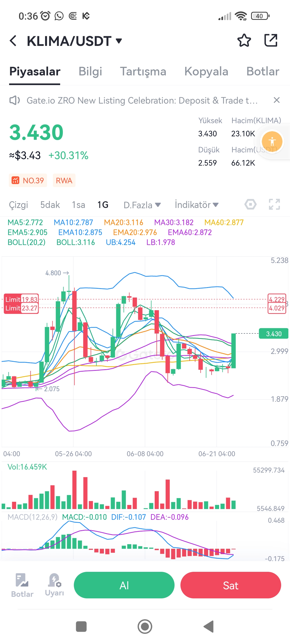Tap the share/export icon
Screen dimensions: 290x644
(x=271, y=41)
